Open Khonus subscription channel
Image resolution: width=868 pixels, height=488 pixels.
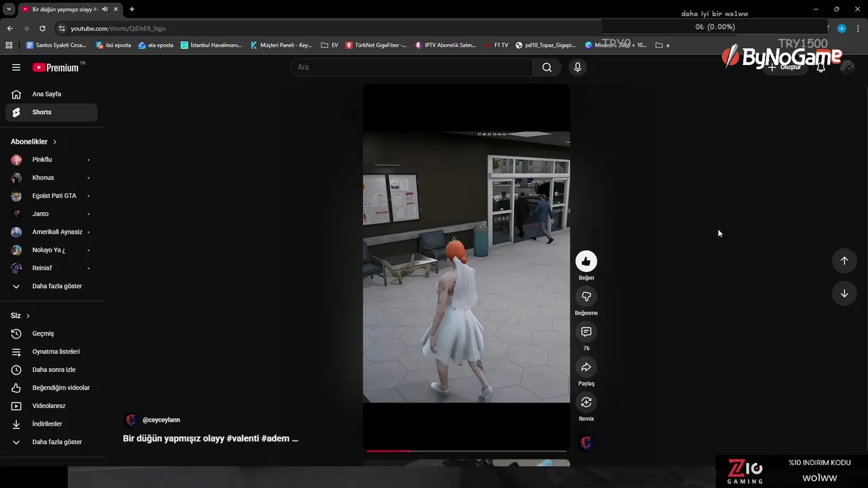pos(52,178)
